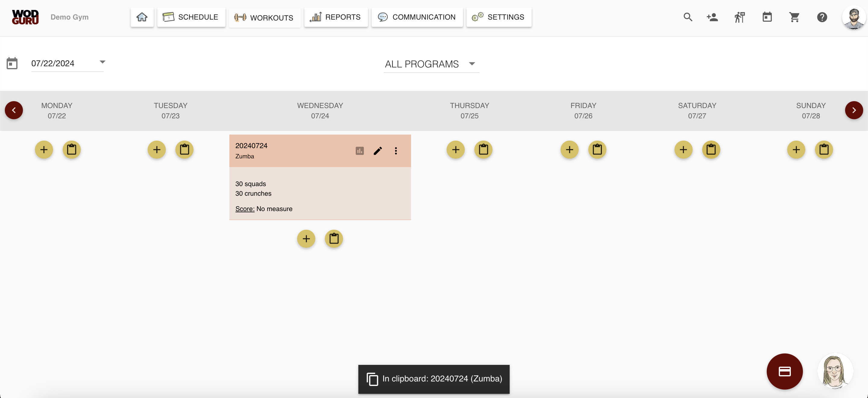Image resolution: width=868 pixels, height=398 pixels.
Task: Click the date picker calendar icon
Action: pyautogui.click(x=12, y=63)
